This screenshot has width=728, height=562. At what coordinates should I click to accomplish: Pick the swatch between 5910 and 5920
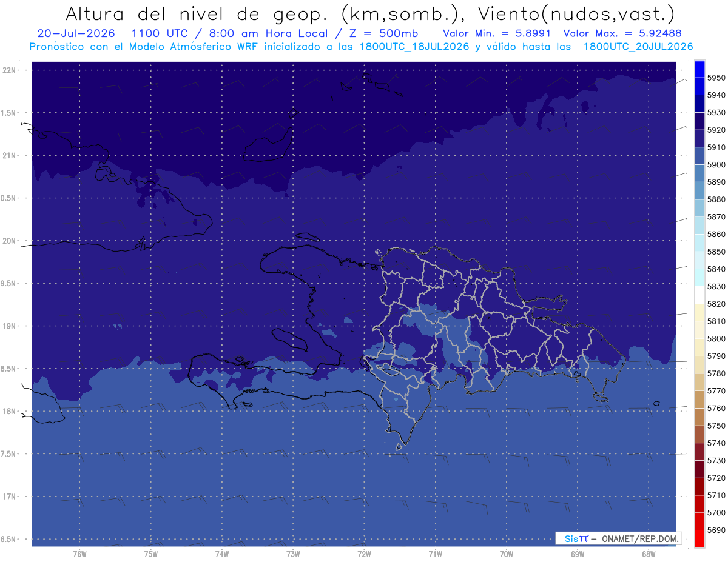[699, 138]
